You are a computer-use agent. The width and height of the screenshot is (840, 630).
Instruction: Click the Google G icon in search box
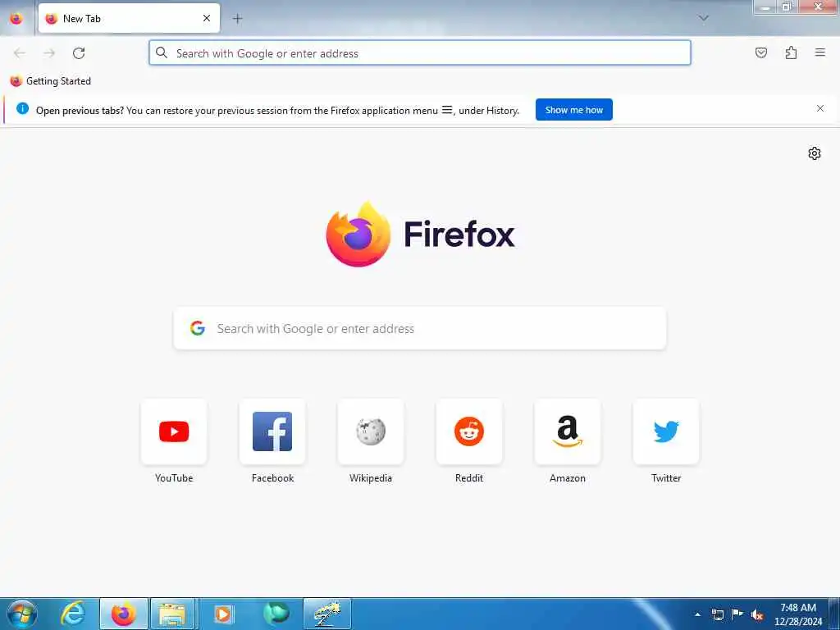[x=198, y=328]
